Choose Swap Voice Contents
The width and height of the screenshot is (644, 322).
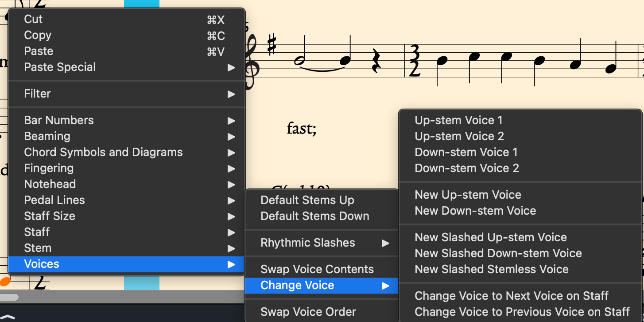click(x=317, y=269)
